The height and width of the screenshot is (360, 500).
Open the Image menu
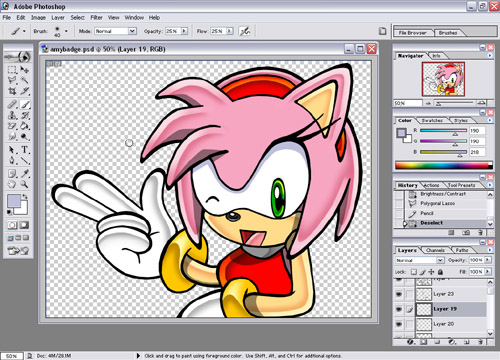click(x=38, y=17)
